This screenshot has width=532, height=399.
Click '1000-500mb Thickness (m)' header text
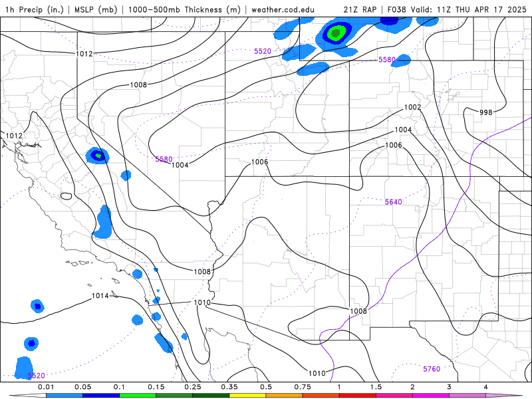pyautogui.click(x=184, y=9)
